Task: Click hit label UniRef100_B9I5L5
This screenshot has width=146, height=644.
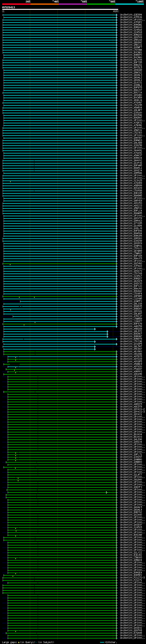Action: tap(131, 67)
